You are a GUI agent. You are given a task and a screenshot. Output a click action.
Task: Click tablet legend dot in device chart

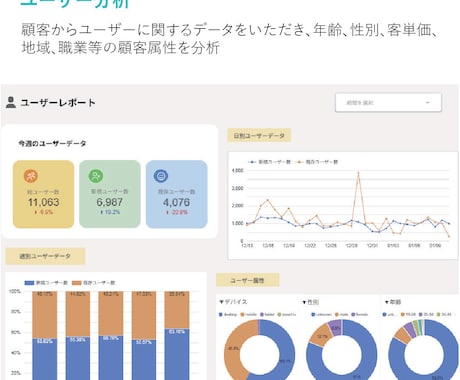262,314
